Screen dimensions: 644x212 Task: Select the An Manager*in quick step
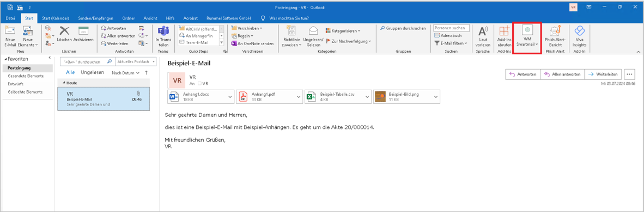[x=198, y=36]
